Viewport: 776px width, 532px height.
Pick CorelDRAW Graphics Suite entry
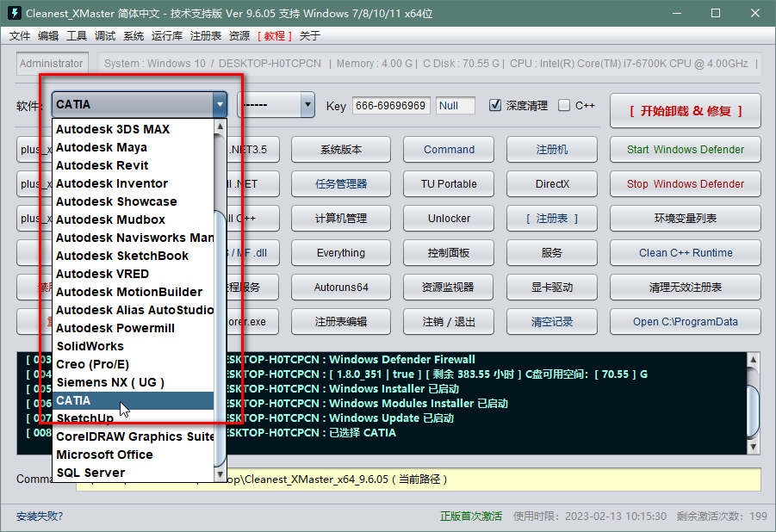click(133, 436)
